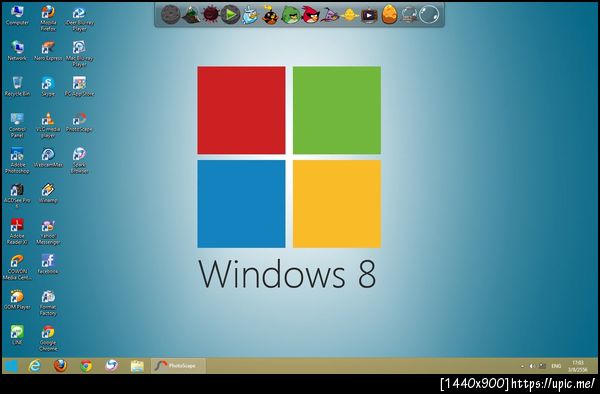Open Chrome from the taskbar
Screen dimensions: 600x394
[86, 366]
